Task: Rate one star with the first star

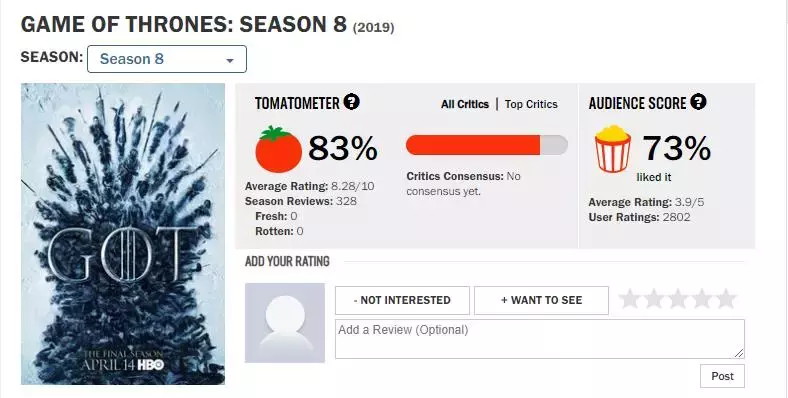Action: pyautogui.click(x=629, y=299)
